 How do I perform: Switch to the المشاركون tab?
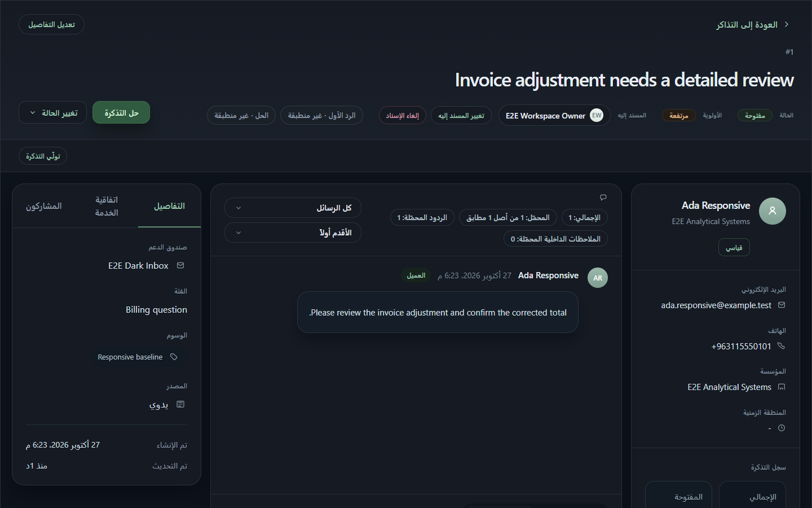(x=44, y=206)
